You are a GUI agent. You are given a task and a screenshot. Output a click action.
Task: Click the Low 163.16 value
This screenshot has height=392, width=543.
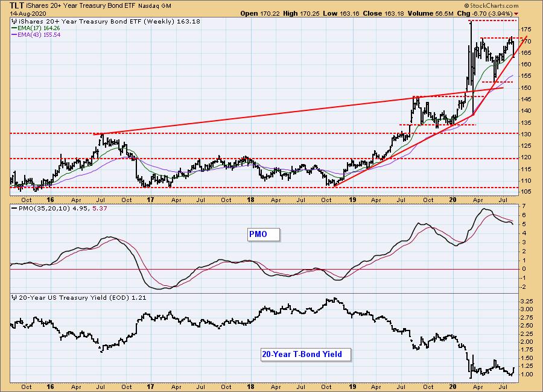[341, 13]
